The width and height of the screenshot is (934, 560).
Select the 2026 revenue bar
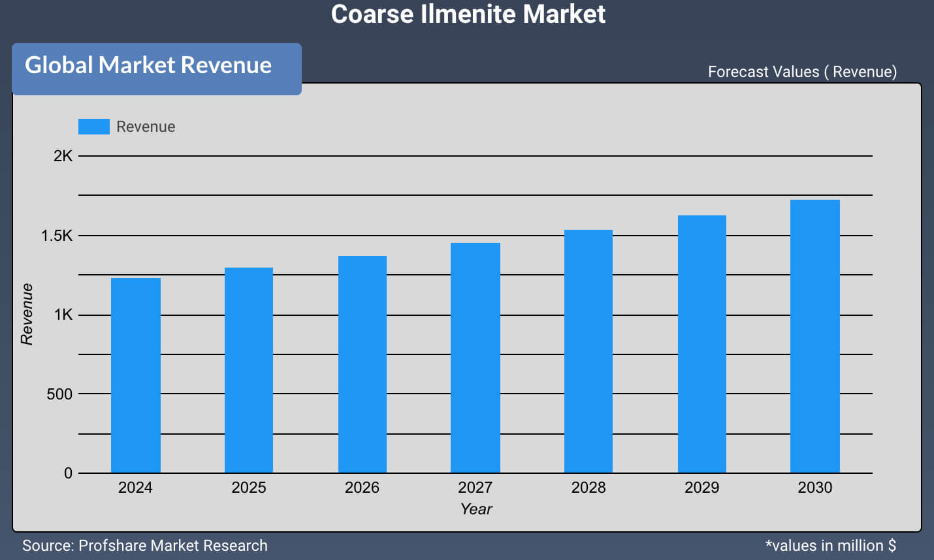point(362,364)
